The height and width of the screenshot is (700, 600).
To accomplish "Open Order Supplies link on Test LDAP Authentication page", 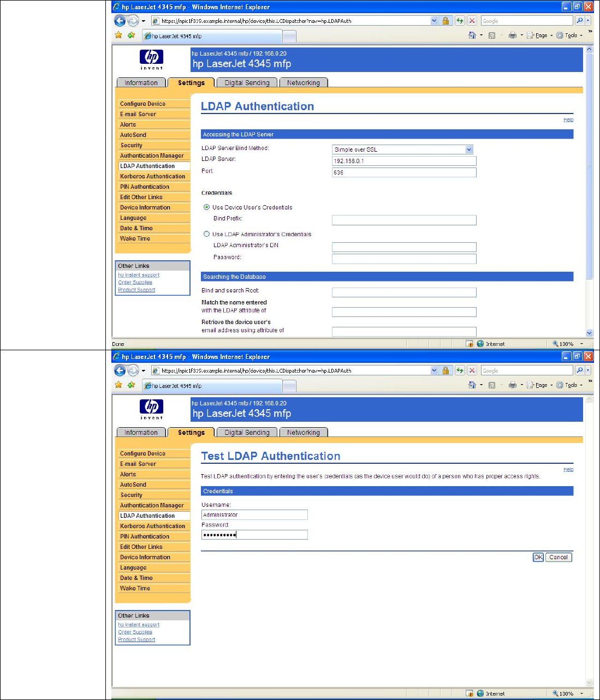I will pos(135,632).
